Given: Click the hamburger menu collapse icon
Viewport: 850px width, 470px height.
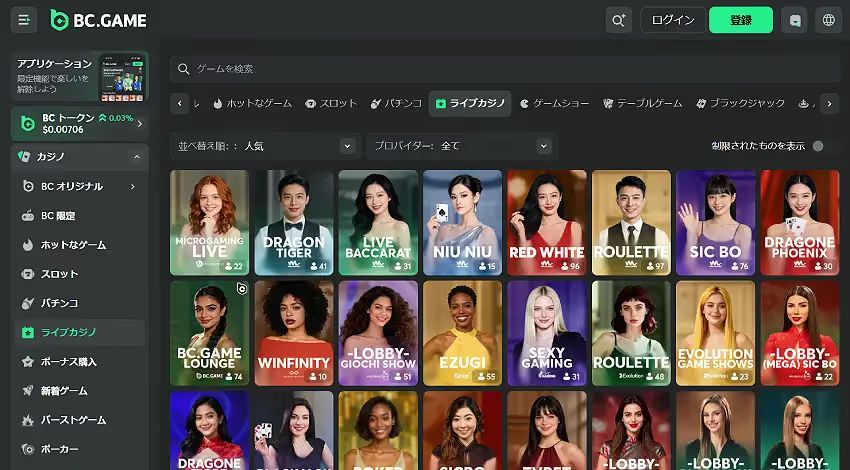Looking at the screenshot, I should [x=24, y=20].
